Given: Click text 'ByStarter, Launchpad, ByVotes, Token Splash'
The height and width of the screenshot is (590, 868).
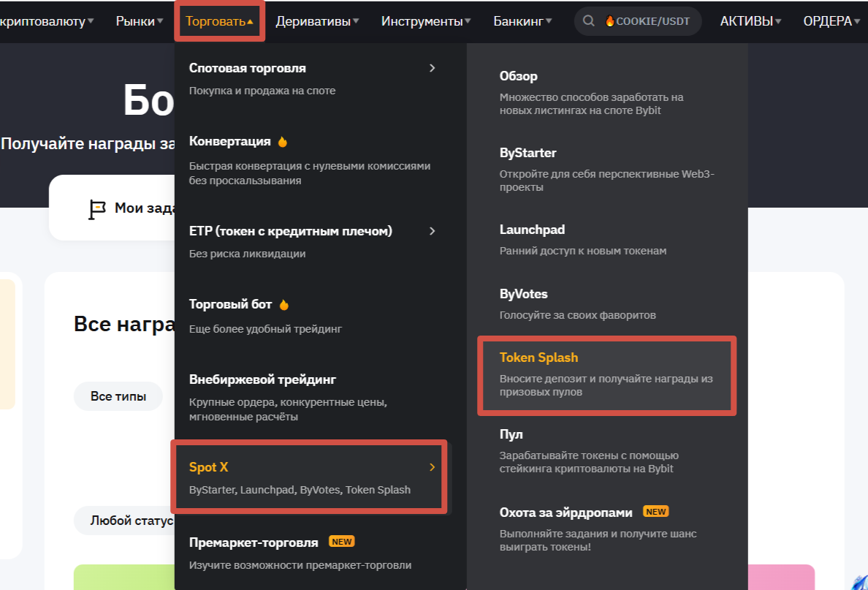Looking at the screenshot, I should tap(300, 490).
